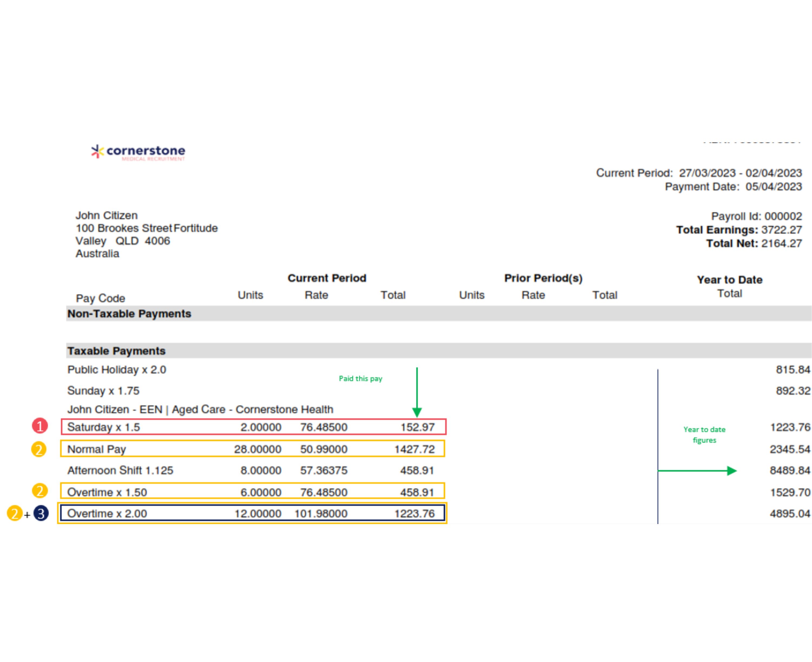Image resolution: width=812 pixels, height=662 pixels.
Task: Select the Normal Pay highlighted row
Action: [x=253, y=449]
